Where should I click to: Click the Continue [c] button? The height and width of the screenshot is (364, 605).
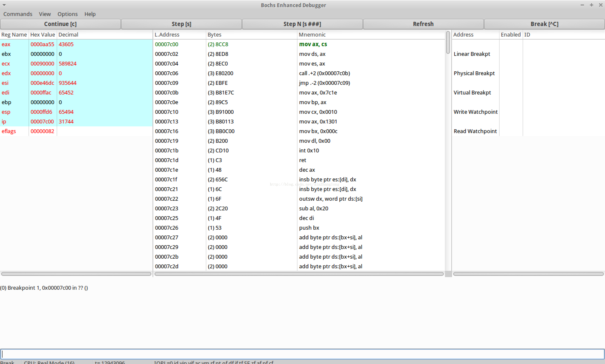pos(60,24)
